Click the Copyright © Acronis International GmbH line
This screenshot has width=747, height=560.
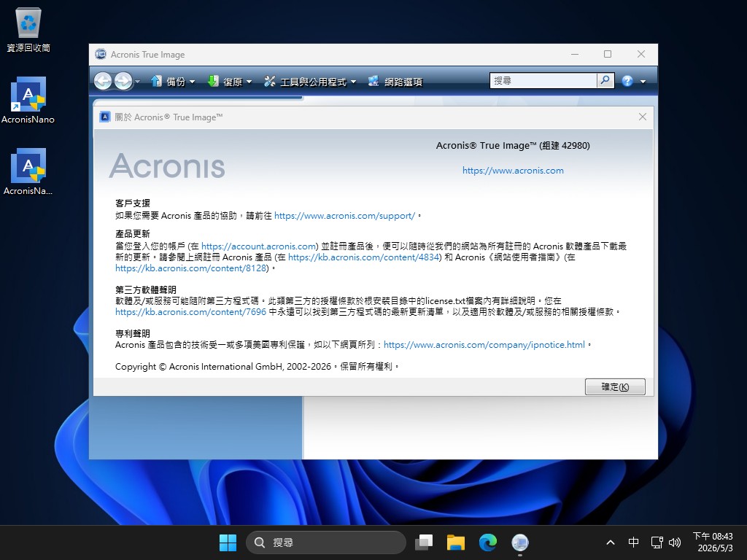pos(256,367)
